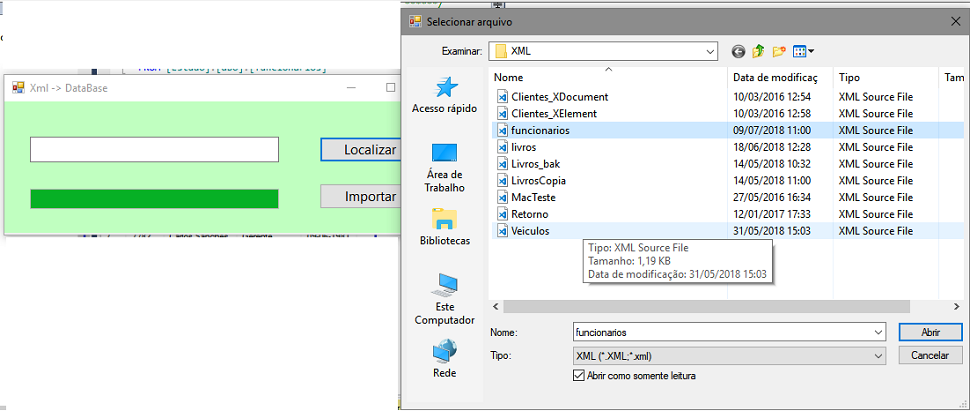Click the Rede network icon
The width and height of the screenshot is (970, 411).
point(444,359)
